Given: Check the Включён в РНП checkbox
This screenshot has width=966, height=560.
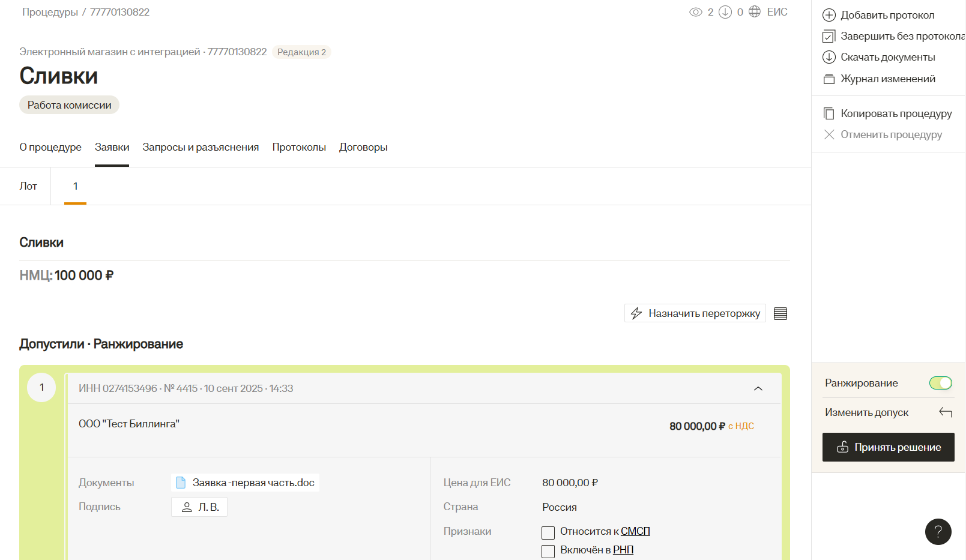Looking at the screenshot, I should click(548, 551).
